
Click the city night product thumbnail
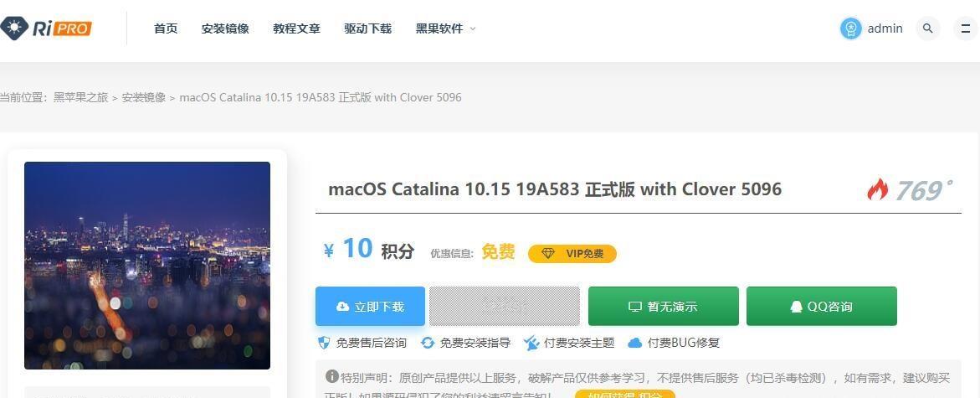coord(147,266)
